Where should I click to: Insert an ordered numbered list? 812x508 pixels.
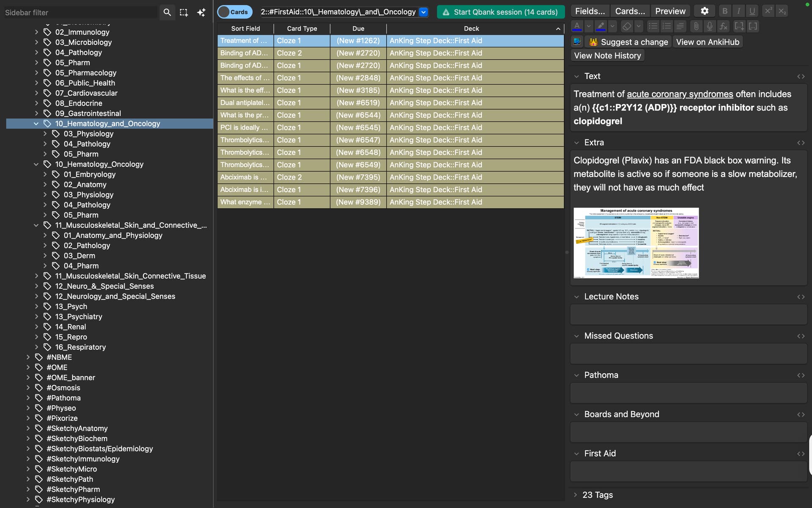point(667,26)
